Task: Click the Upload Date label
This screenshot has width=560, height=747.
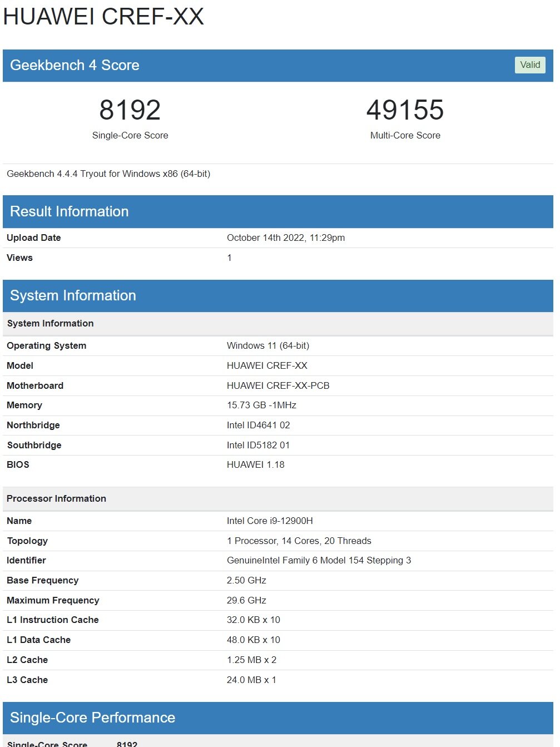Action: [x=34, y=238]
